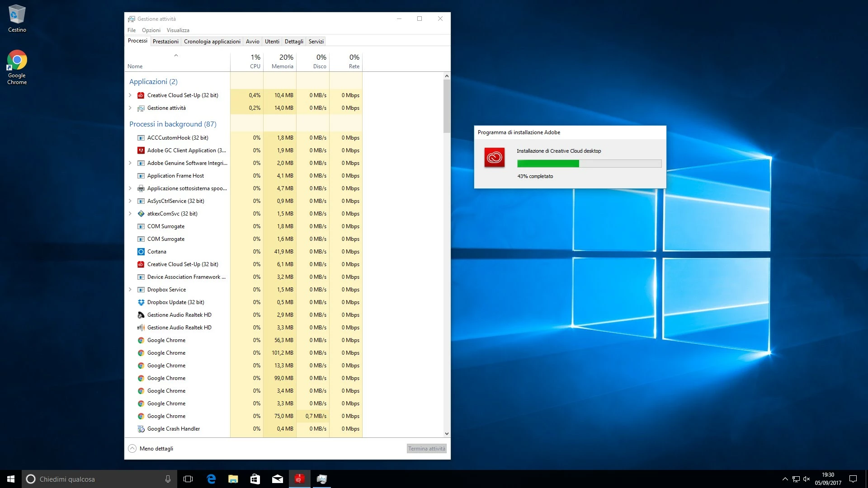Image resolution: width=868 pixels, height=488 pixels.
Task: Open Microsoft Edge from taskbar
Action: point(211,479)
